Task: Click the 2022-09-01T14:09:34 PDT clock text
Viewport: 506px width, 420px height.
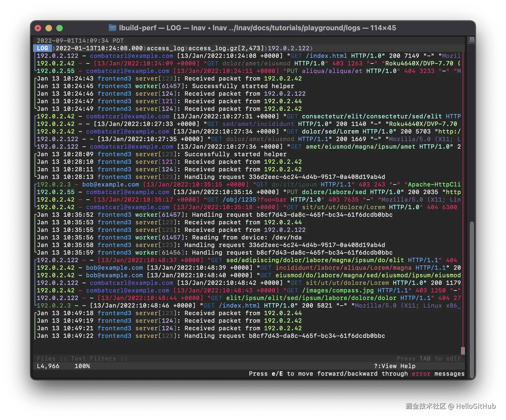Action: (80, 41)
